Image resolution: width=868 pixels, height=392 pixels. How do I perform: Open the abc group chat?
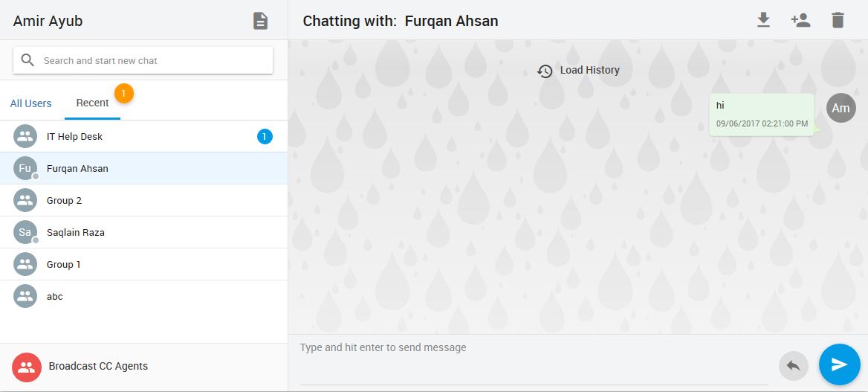click(55, 297)
